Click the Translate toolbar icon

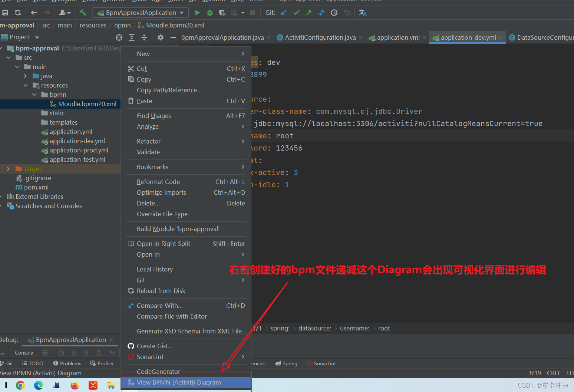[x=363, y=13]
